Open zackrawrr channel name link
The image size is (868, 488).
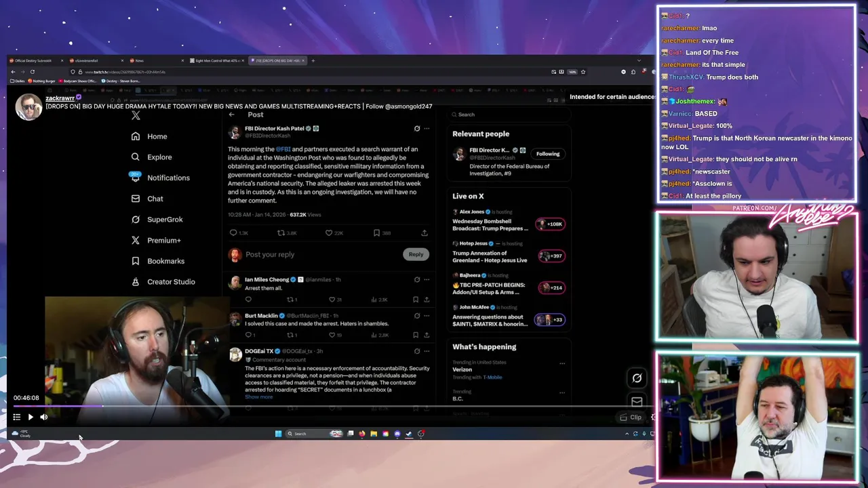tap(60, 98)
